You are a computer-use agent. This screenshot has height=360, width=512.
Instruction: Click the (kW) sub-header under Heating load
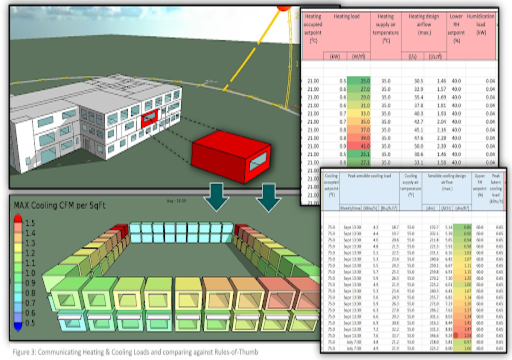tap(335, 56)
